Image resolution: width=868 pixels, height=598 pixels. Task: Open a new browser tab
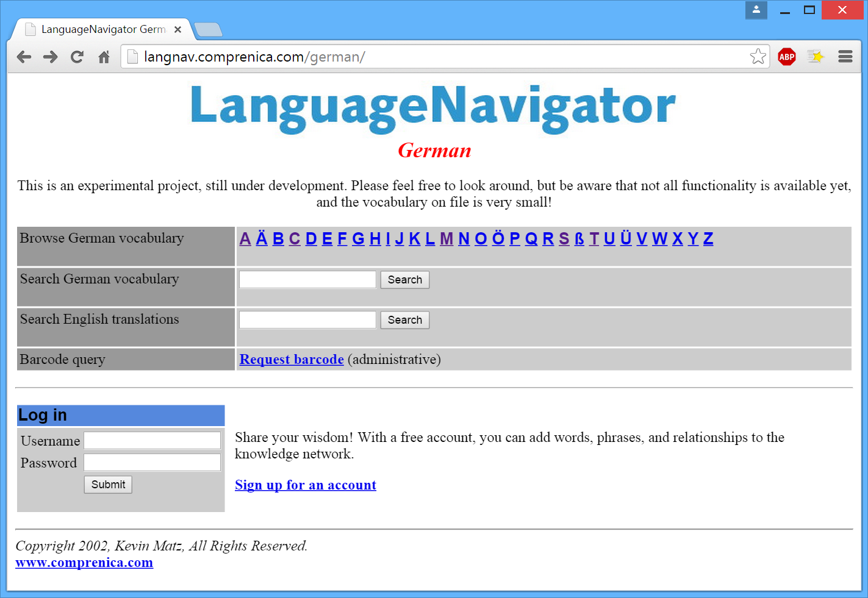(x=209, y=29)
